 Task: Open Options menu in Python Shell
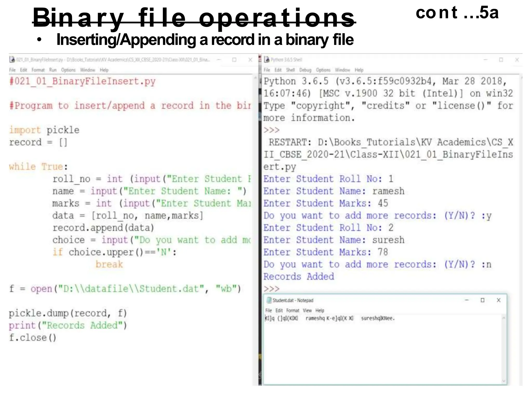pyautogui.click(x=323, y=70)
